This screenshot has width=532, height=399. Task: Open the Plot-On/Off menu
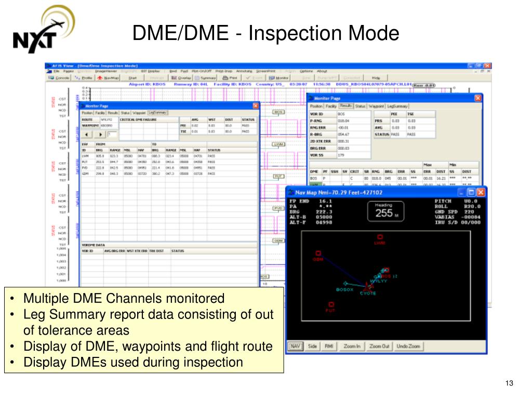(x=201, y=71)
